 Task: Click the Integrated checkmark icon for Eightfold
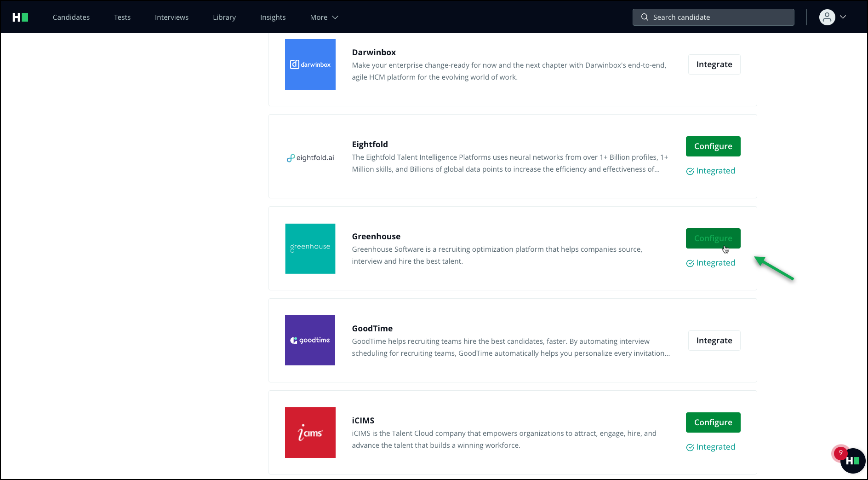click(690, 171)
